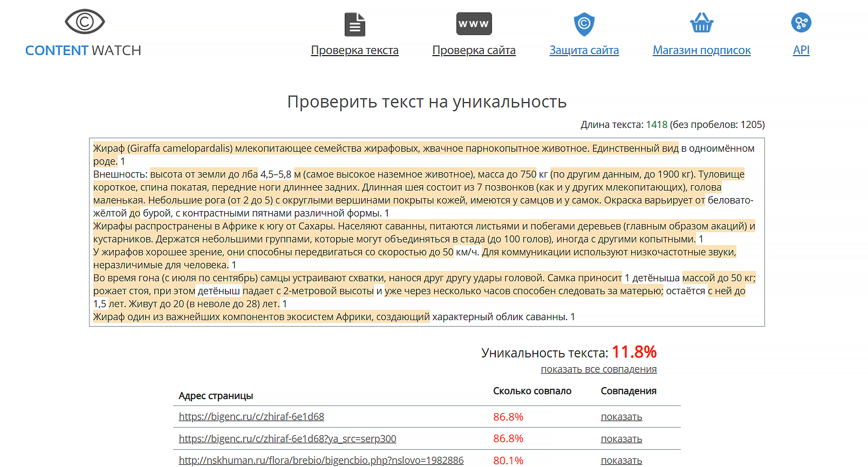Show matches for first bigenc.ru result

click(x=621, y=417)
